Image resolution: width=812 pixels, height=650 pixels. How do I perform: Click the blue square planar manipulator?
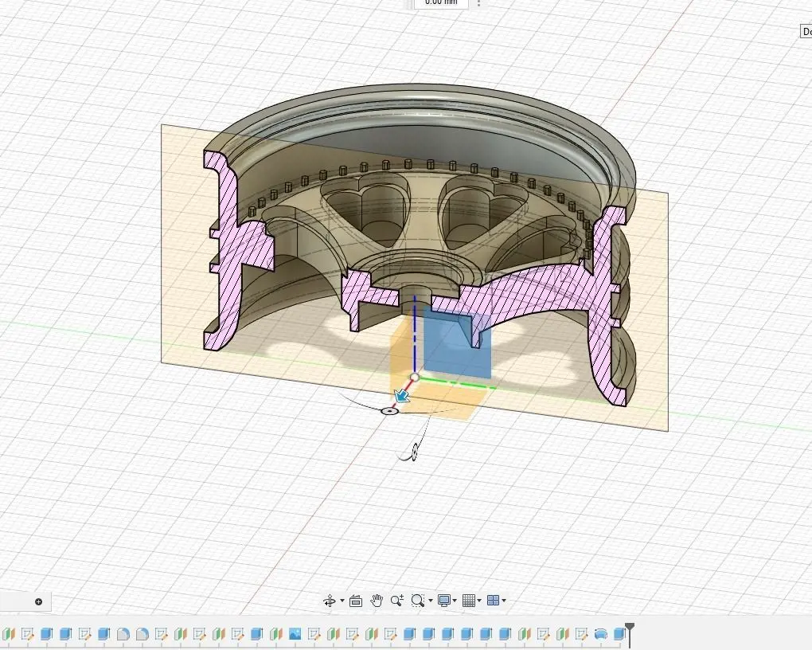click(458, 342)
